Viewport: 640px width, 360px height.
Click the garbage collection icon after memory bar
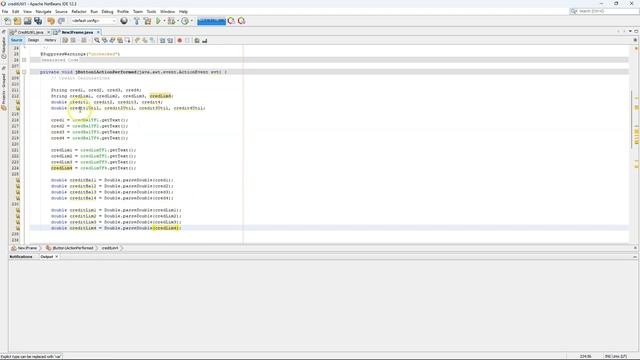point(231,21)
